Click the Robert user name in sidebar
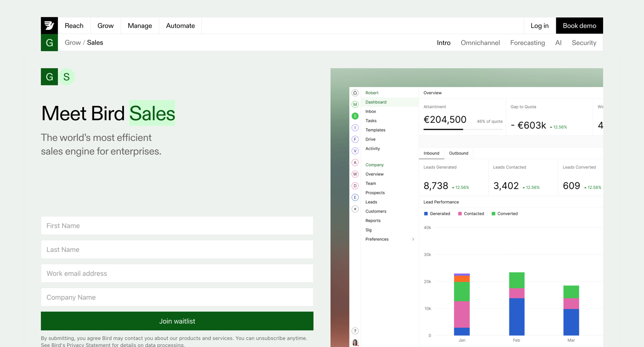Image resolution: width=644 pixels, height=347 pixels. tap(372, 93)
